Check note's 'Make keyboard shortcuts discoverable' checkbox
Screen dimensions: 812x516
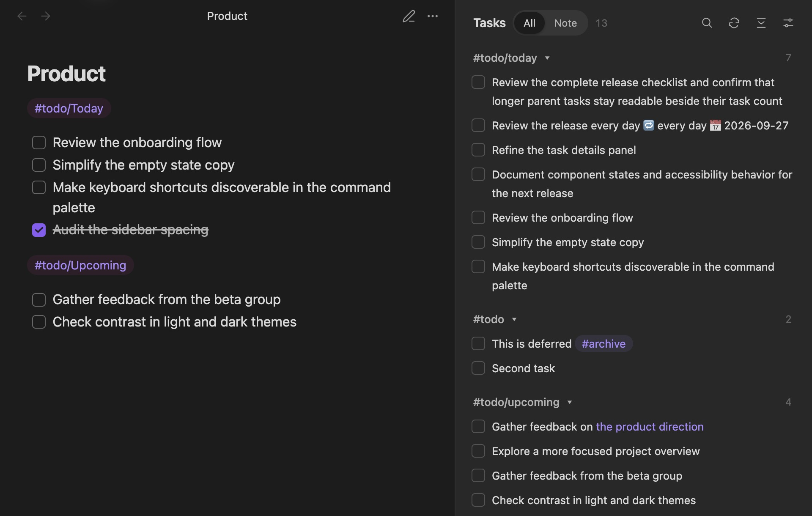[x=39, y=187]
